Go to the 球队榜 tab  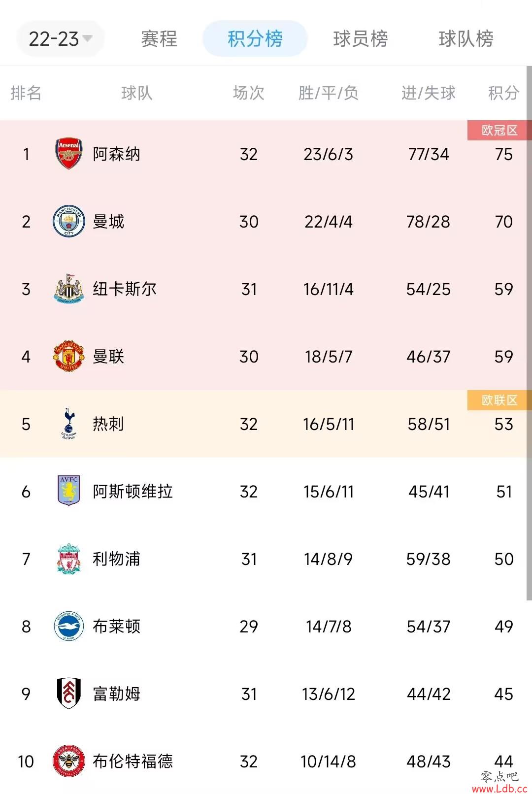coord(465,38)
